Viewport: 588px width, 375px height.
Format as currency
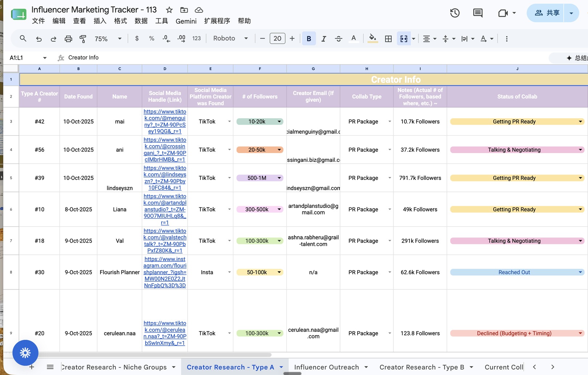[137, 38]
